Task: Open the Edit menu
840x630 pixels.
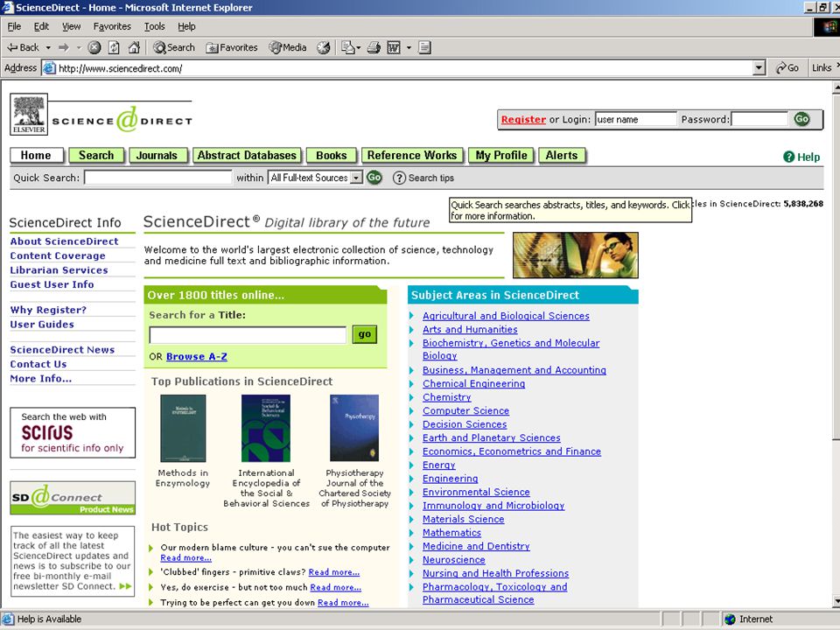Action: [41, 26]
